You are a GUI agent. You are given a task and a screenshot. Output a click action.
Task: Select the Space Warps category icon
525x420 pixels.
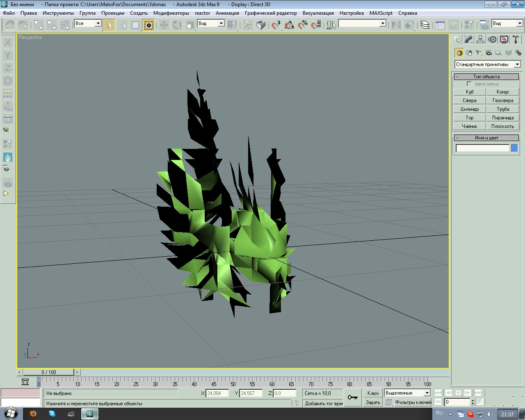point(509,53)
